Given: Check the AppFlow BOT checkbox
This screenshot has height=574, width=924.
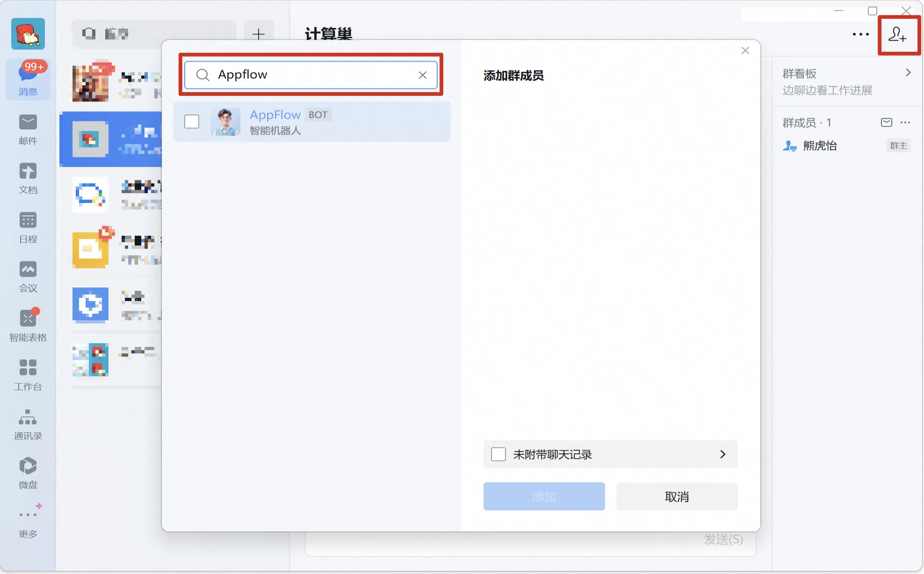Looking at the screenshot, I should pos(192,122).
